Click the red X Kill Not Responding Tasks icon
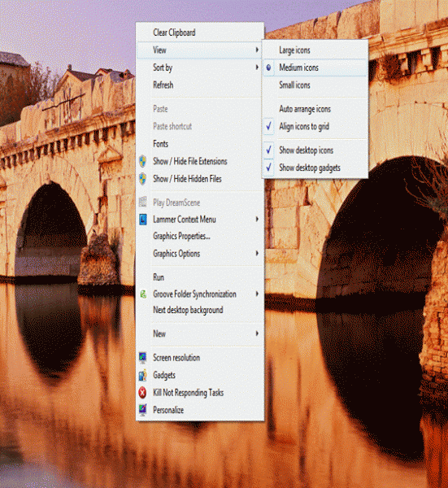This screenshot has width=448, height=488. click(x=142, y=393)
